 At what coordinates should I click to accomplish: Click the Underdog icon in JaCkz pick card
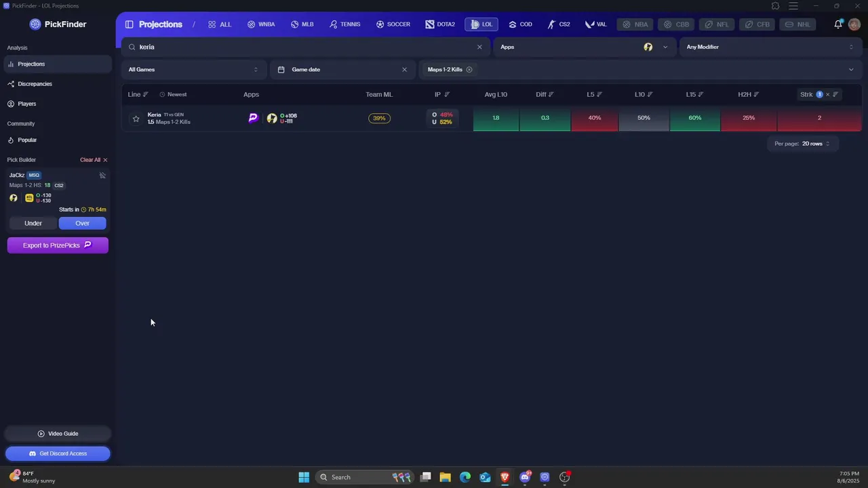point(14,198)
